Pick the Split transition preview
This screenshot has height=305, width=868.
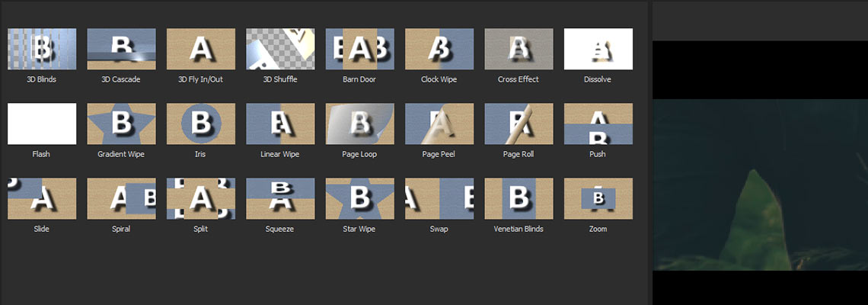point(201,198)
